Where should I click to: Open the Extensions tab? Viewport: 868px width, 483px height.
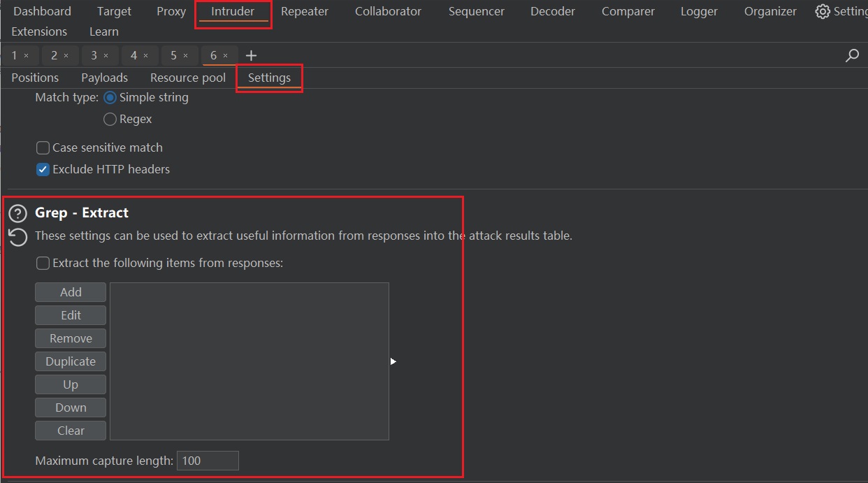(39, 31)
